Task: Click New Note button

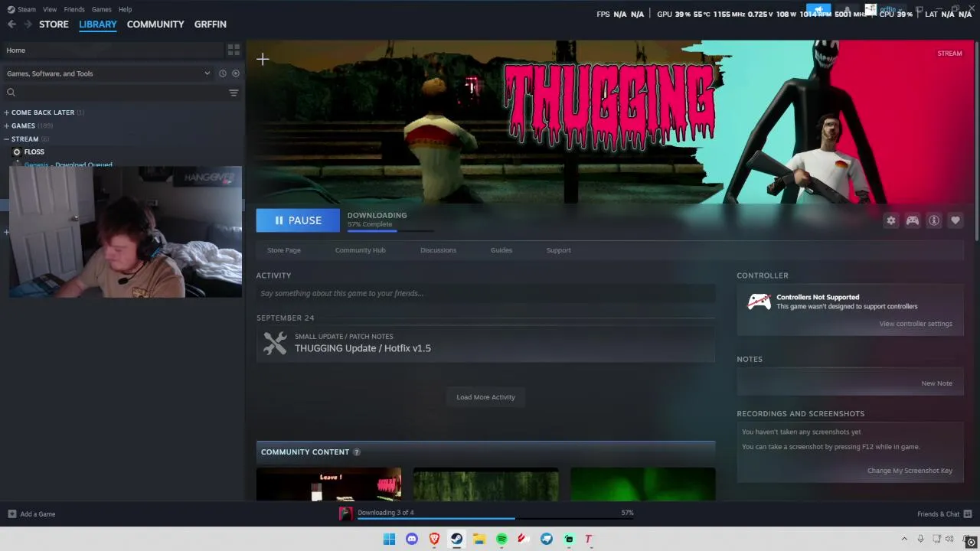Action: (x=936, y=383)
